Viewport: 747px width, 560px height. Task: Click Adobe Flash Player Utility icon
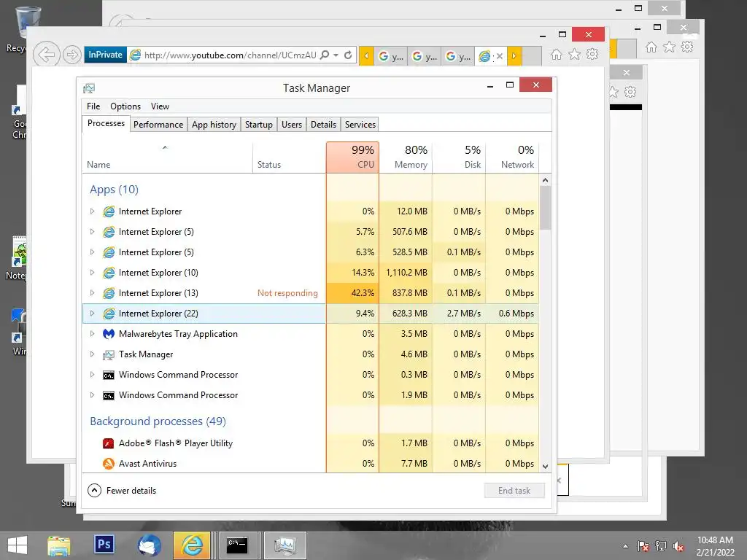[x=109, y=443]
